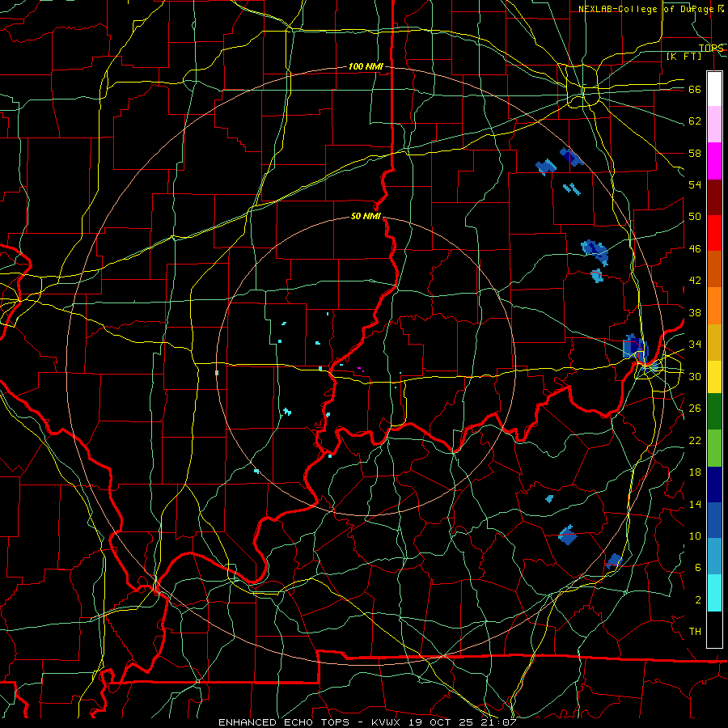Click the '18' legend value
The width and height of the screenshot is (728, 728).
[695, 472]
